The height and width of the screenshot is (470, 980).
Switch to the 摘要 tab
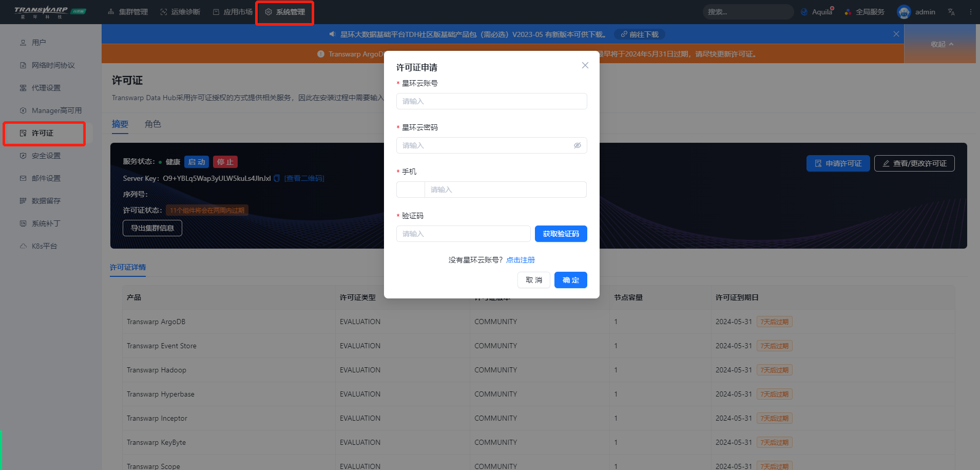pos(120,124)
